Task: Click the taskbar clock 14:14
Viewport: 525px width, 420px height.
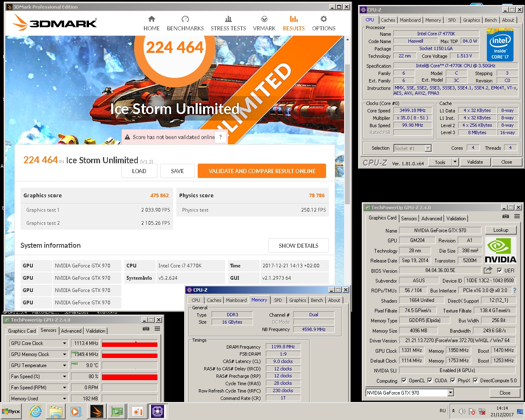Action: click(502, 408)
